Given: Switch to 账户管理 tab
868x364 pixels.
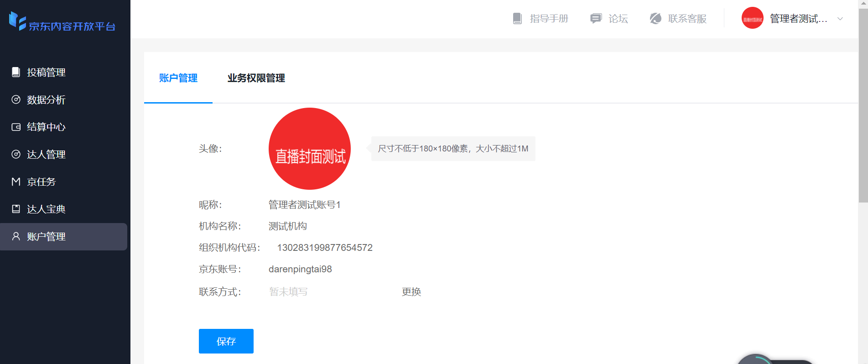Looking at the screenshot, I should 178,78.
